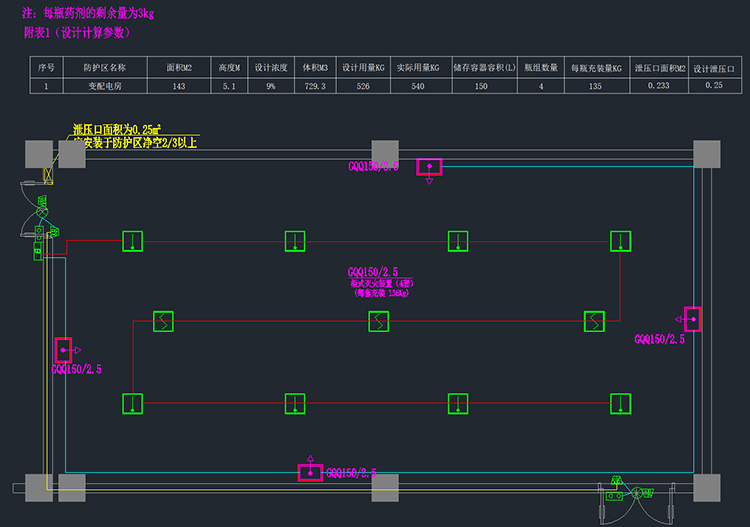Click the top-right green nozzle symbol
This screenshot has width=750, height=527.
pyautogui.click(x=621, y=241)
